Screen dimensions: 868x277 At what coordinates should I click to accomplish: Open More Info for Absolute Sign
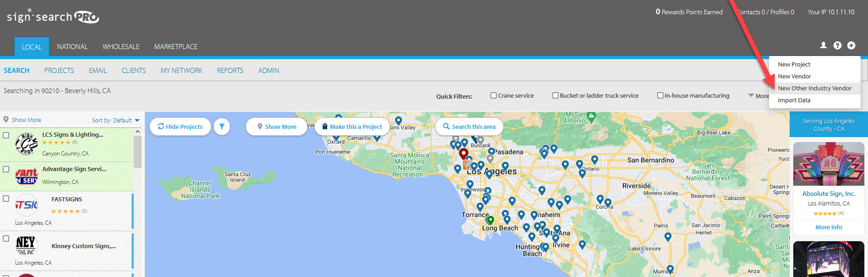829,227
